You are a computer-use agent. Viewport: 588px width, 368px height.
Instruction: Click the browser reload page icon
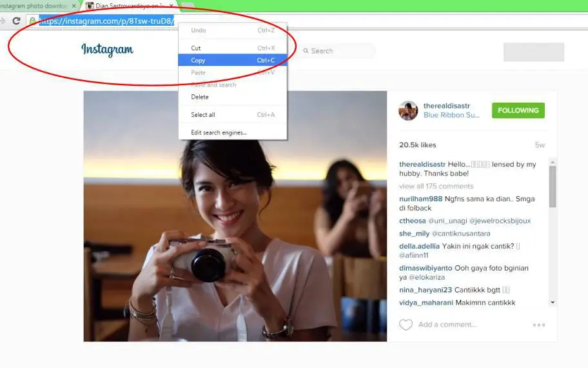16,21
